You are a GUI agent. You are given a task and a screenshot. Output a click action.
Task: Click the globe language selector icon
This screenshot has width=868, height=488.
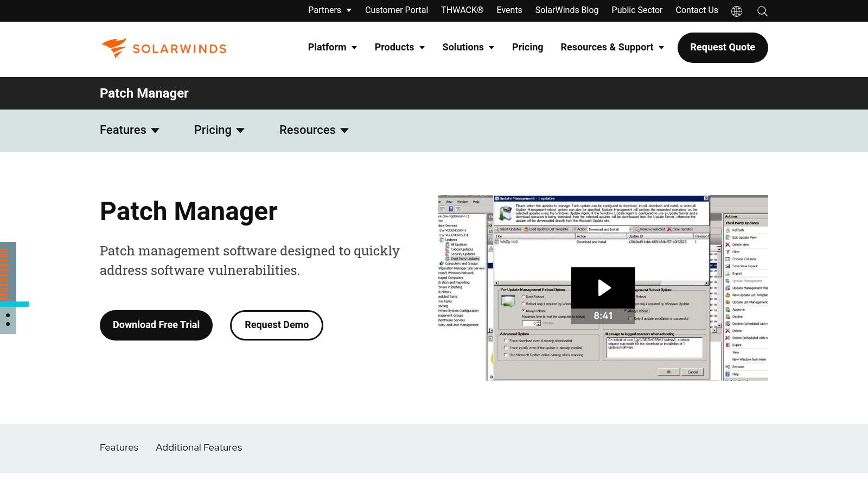click(736, 11)
